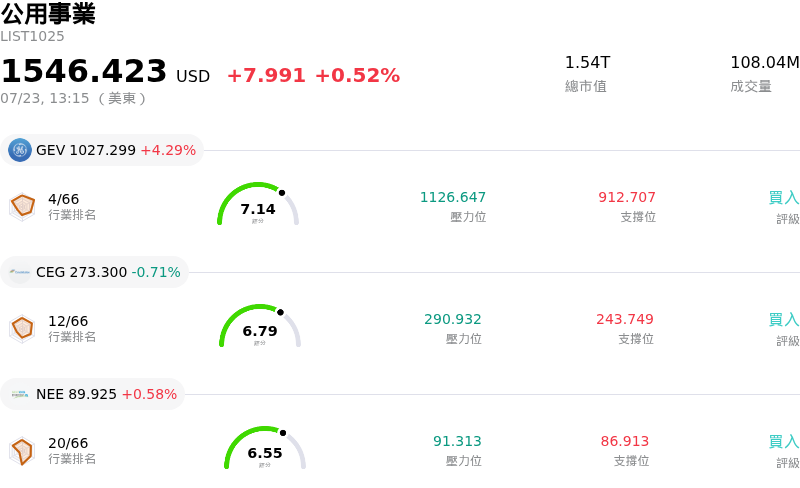
Task: Select the CEG 273.300 stock pill
Action: coord(94,272)
